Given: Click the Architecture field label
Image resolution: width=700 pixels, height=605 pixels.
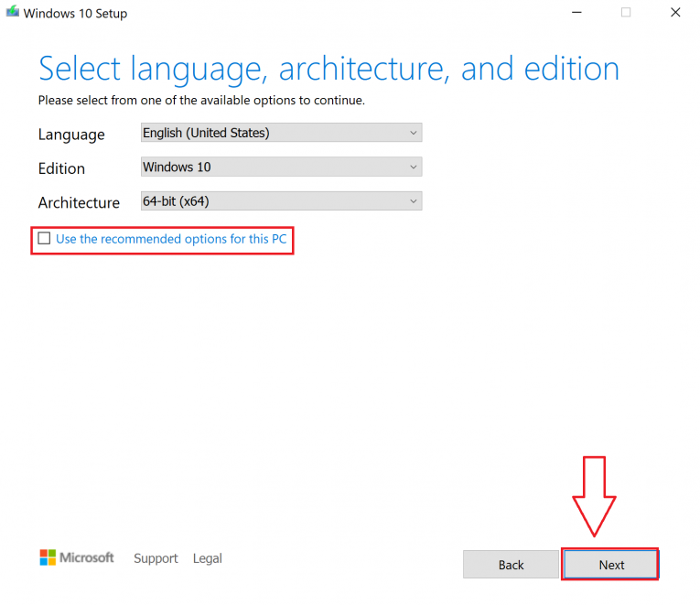Looking at the screenshot, I should tap(79, 202).
